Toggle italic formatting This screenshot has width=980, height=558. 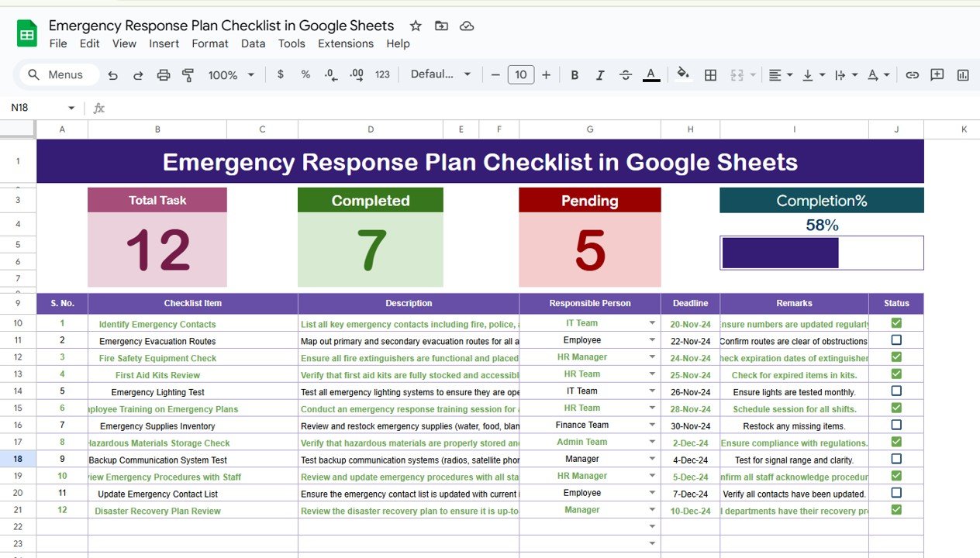click(600, 74)
